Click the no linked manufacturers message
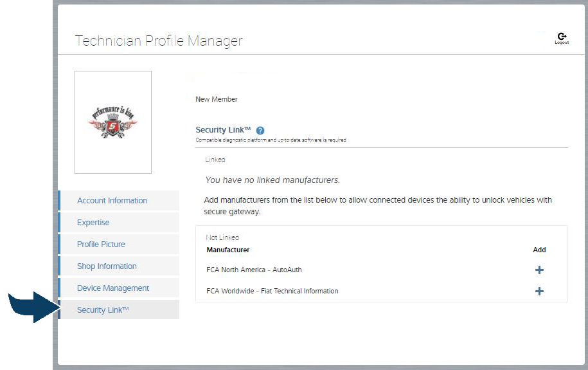 point(272,180)
